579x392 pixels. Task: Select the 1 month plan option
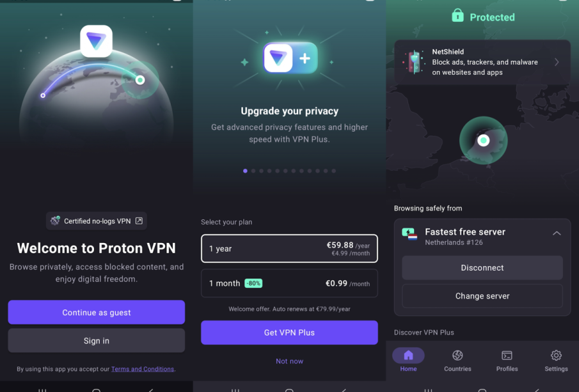click(289, 283)
